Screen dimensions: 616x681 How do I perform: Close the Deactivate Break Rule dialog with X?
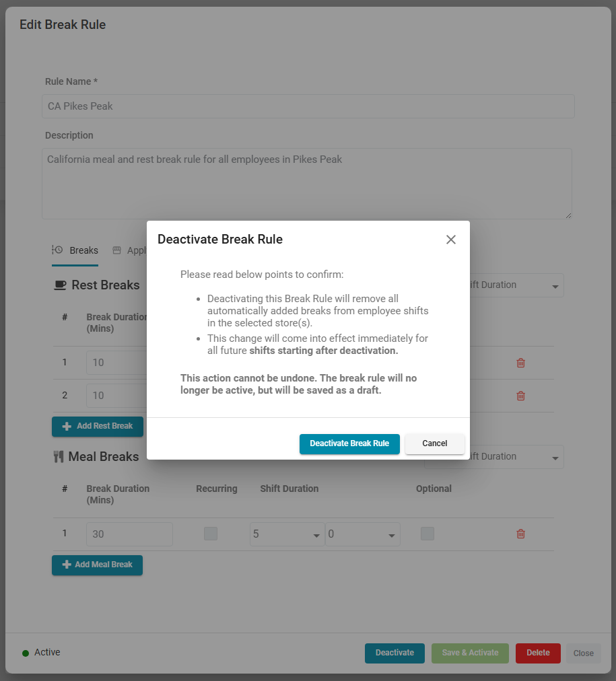pos(451,240)
